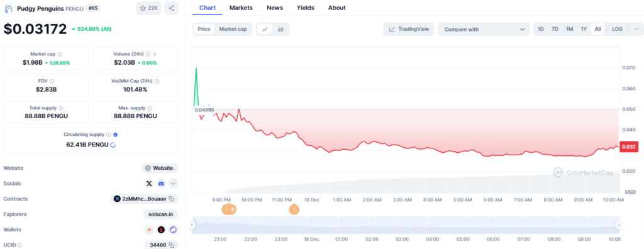
Task: Set chart range to All
Action: (x=597, y=29)
